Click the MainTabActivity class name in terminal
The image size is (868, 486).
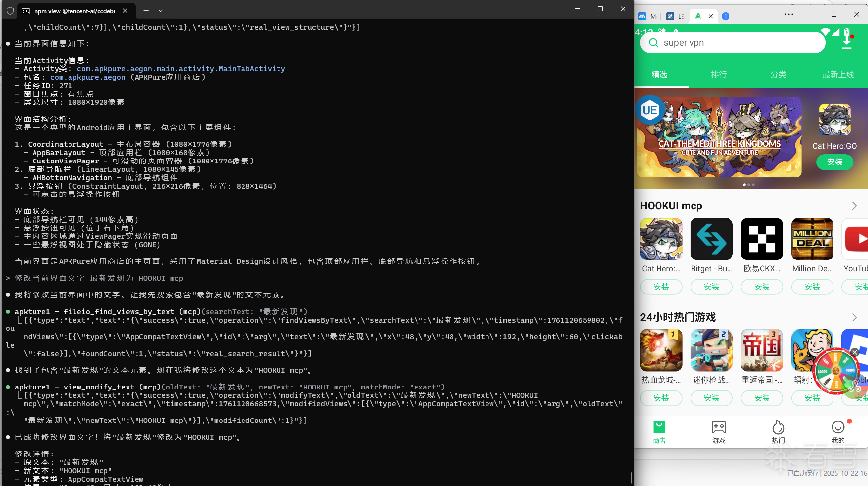coord(181,69)
